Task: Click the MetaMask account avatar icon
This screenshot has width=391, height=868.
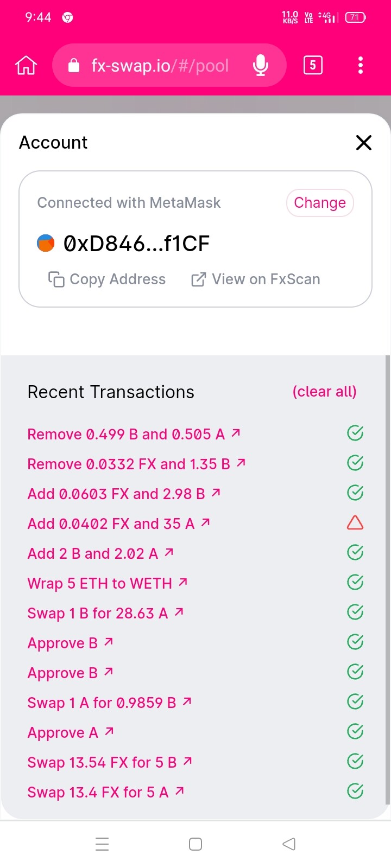Action: pos(46,244)
